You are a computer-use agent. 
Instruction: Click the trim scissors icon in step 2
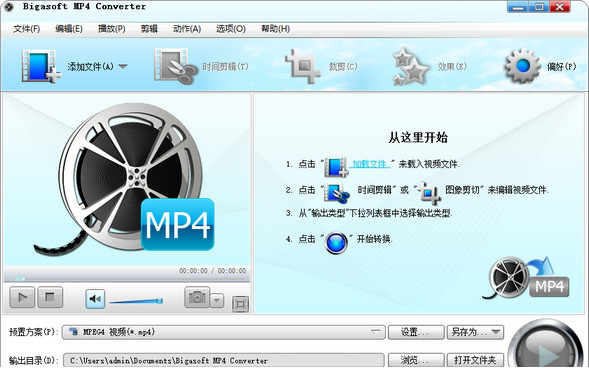click(x=337, y=193)
